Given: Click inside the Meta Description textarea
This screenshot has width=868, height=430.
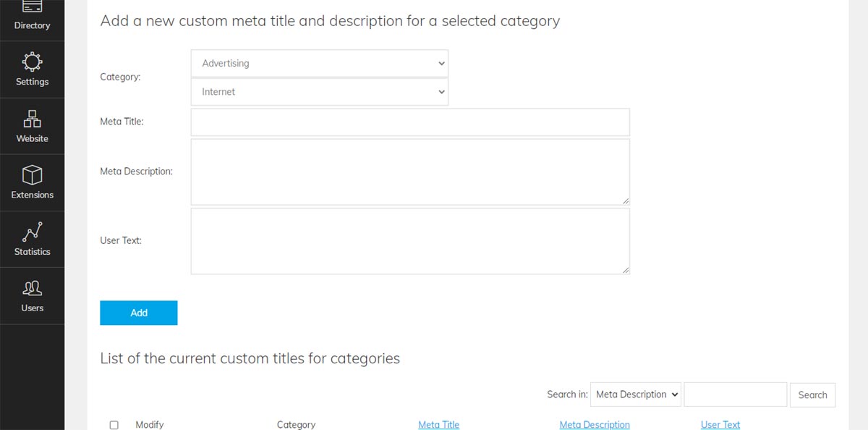Looking at the screenshot, I should 410,172.
